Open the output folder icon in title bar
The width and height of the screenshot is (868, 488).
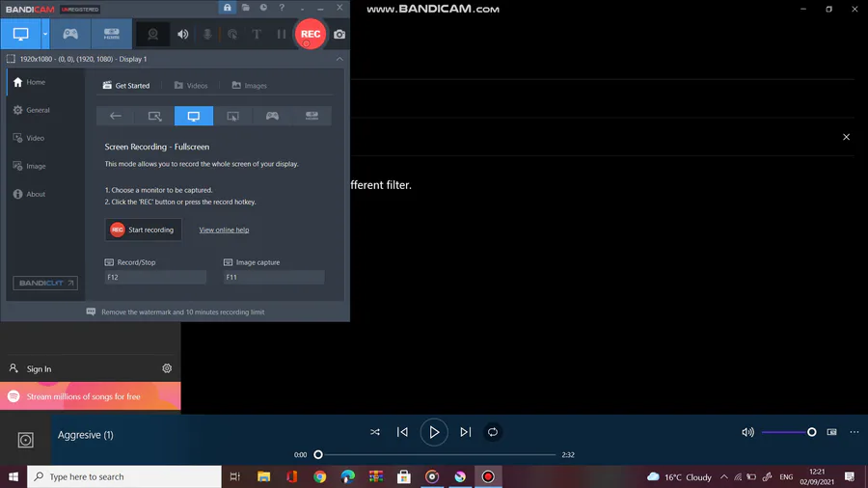pyautogui.click(x=245, y=8)
